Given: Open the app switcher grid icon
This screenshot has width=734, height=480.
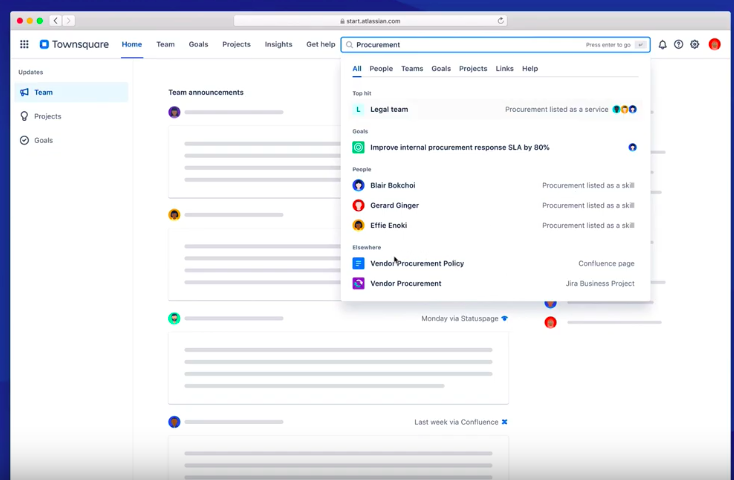Looking at the screenshot, I should tap(24, 44).
